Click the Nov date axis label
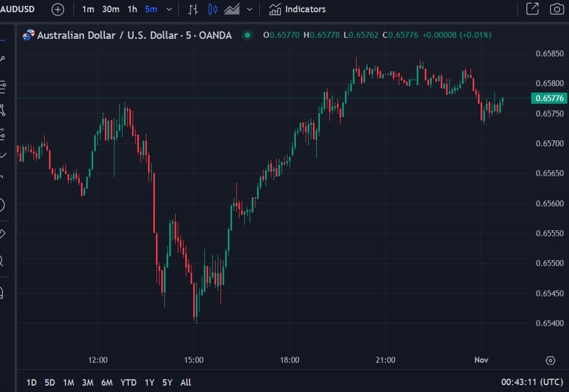569x392 pixels. [x=481, y=360]
